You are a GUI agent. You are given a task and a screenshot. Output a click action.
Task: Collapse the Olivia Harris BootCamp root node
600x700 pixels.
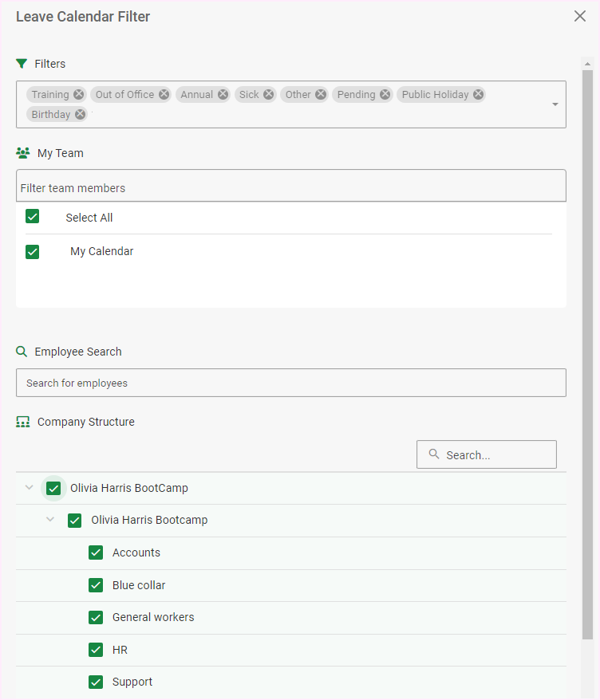(x=30, y=488)
